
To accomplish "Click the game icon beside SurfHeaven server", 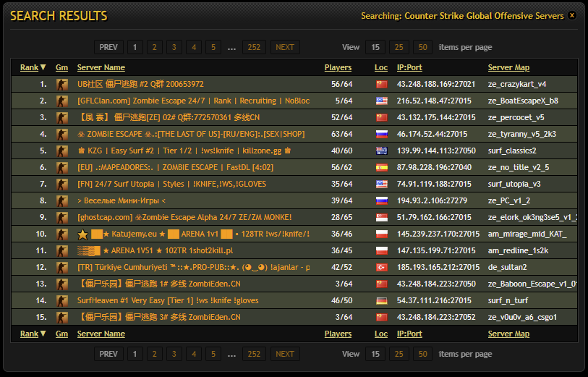I will tap(62, 300).
